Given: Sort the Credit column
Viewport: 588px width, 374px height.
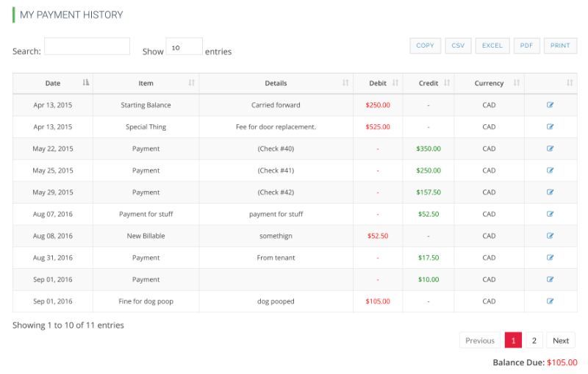Looking at the screenshot, I should (429, 83).
